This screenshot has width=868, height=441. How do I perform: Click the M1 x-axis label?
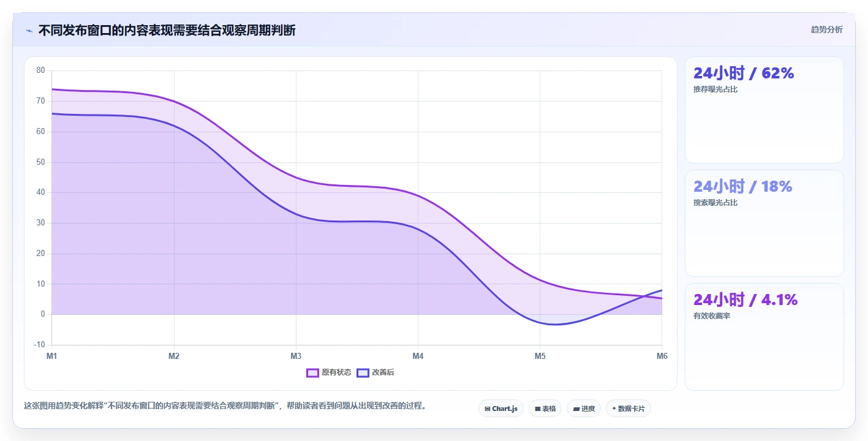(x=51, y=356)
